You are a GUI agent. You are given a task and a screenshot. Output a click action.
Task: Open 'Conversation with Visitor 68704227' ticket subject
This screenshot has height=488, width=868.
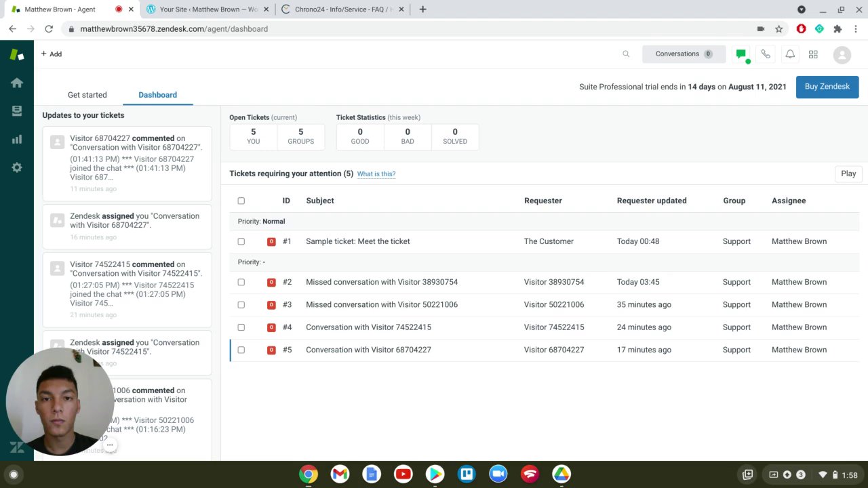(x=368, y=350)
